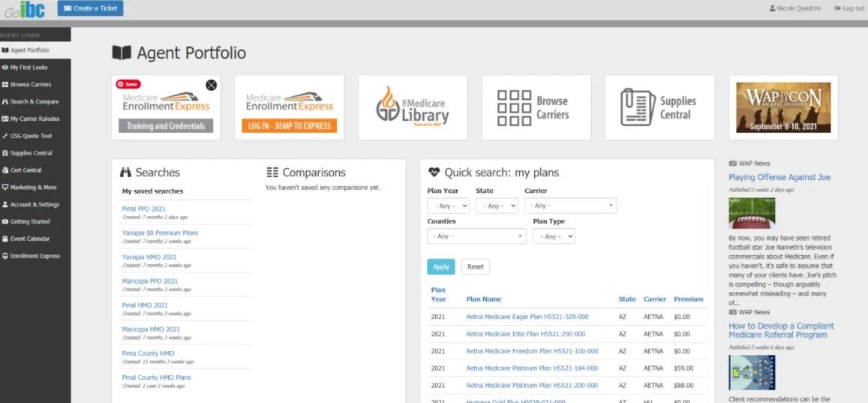Expand the Carrier combo box
The height and width of the screenshot is (403, 868).
tap(571, 206)
